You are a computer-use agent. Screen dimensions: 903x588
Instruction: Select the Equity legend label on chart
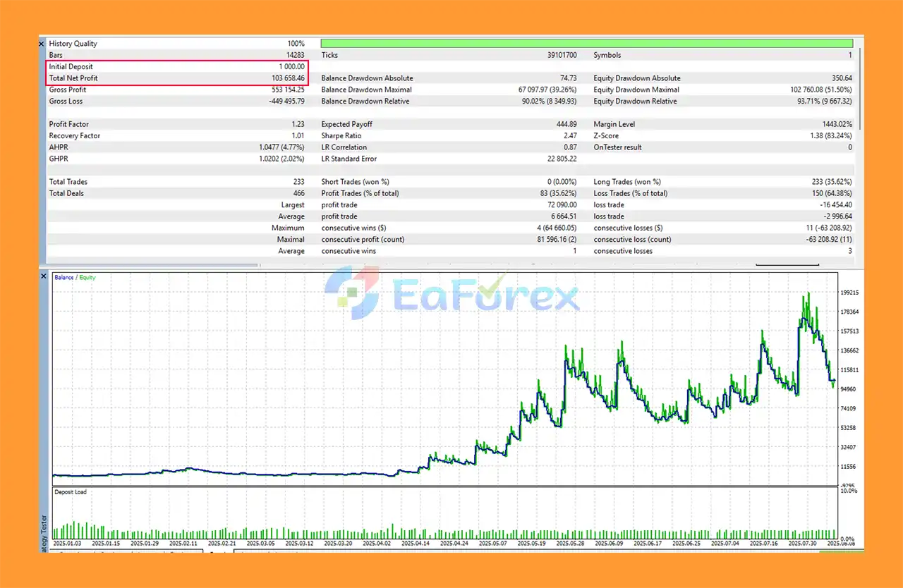(87, 278)
